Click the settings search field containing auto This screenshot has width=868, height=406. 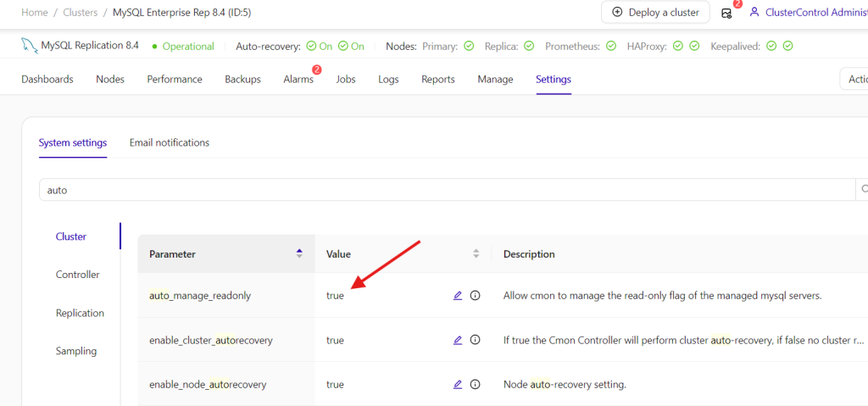click(447, 190)
